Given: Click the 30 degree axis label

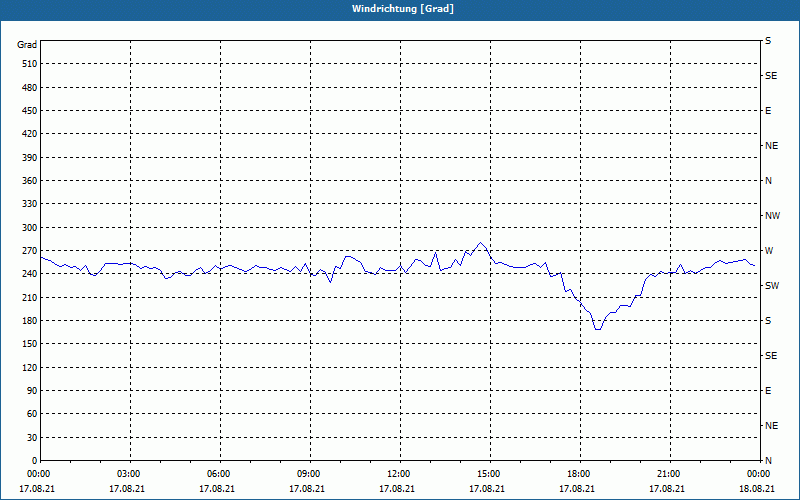Looking at the screenshot, I should click(32, 438).
